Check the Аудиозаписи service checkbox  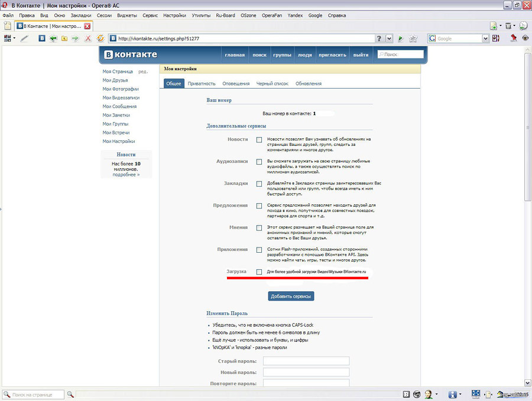tap(259, 162)
